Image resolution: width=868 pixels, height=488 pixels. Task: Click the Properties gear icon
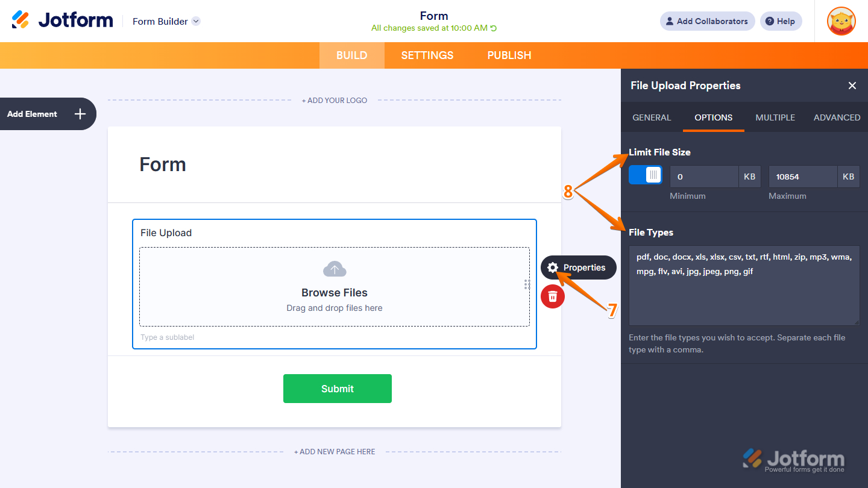(553, 267)
